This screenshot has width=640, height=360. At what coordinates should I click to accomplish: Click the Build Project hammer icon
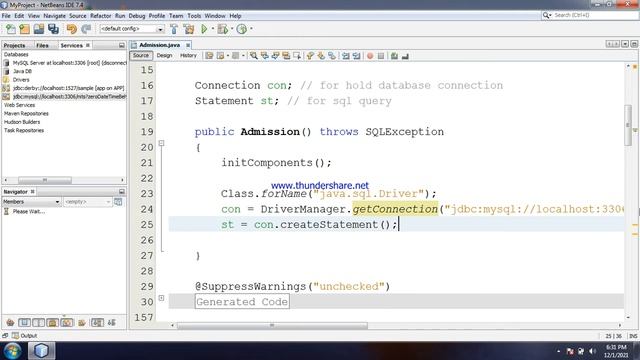pyautogui.click(x=174, y=29)
